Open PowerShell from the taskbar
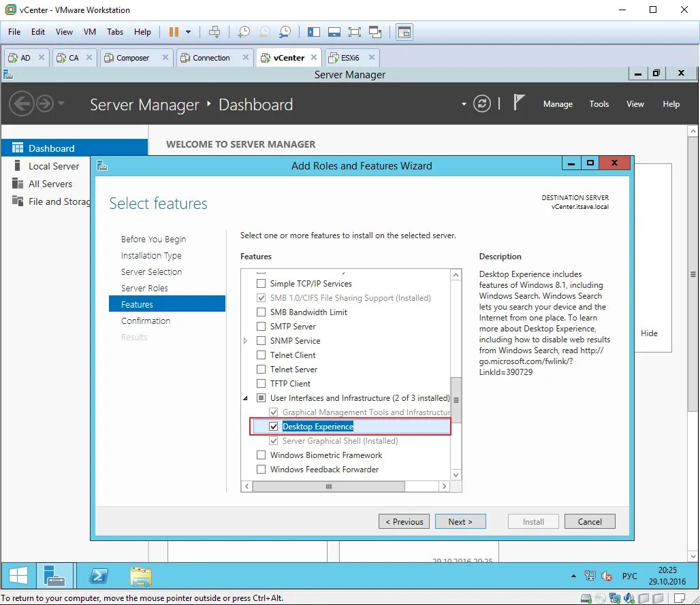700x605 pixels. (98, 576)
